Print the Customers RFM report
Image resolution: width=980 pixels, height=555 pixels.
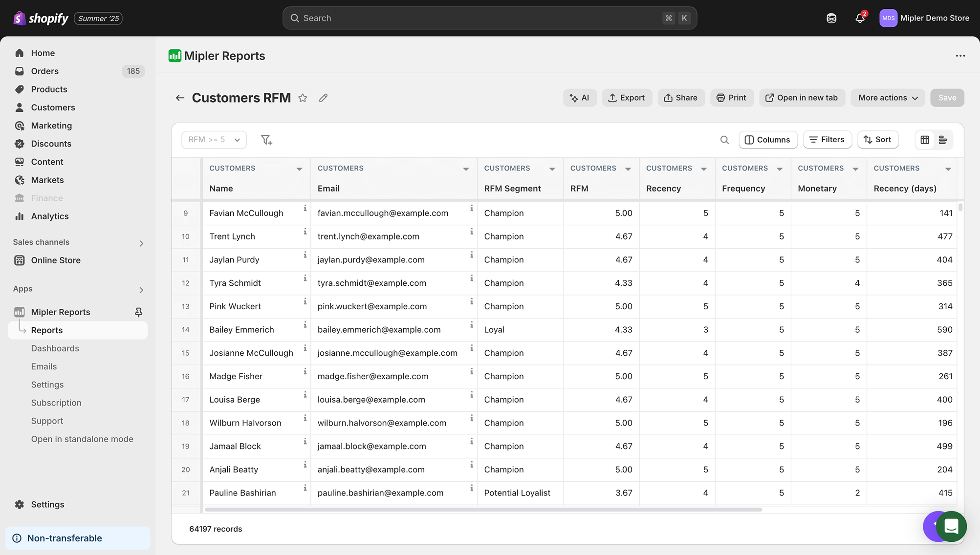pyautogui.click(x=732, y=98)
